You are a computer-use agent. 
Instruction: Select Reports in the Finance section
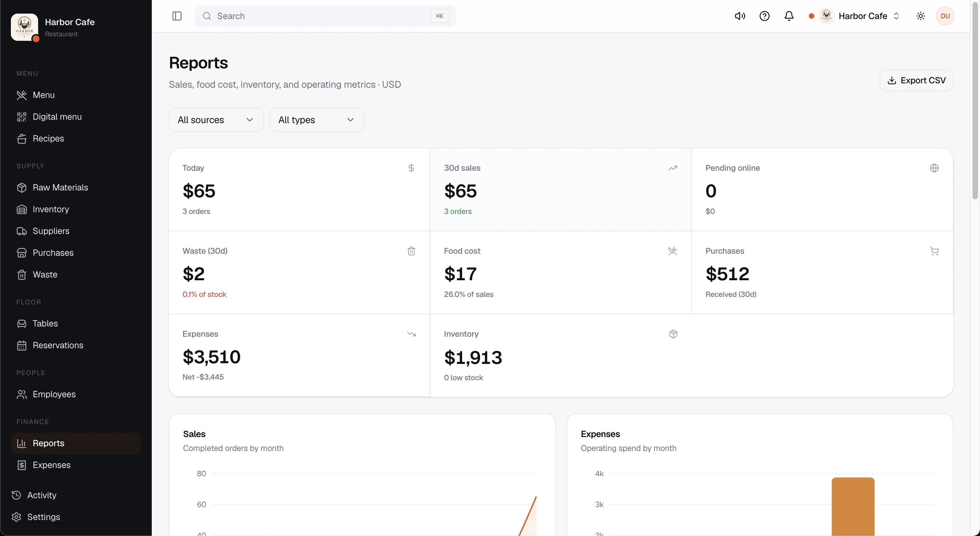[76, 443]
